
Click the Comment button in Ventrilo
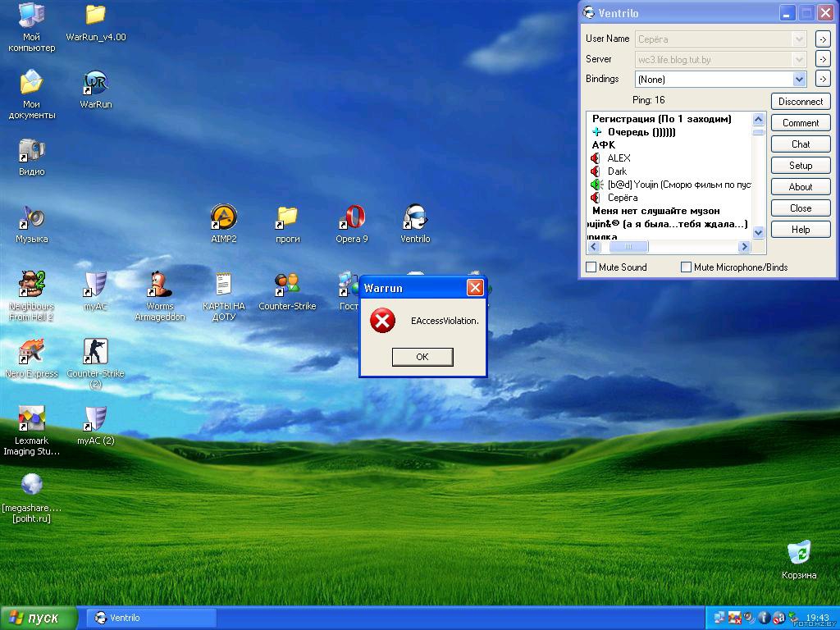click(x=801, y=123)
